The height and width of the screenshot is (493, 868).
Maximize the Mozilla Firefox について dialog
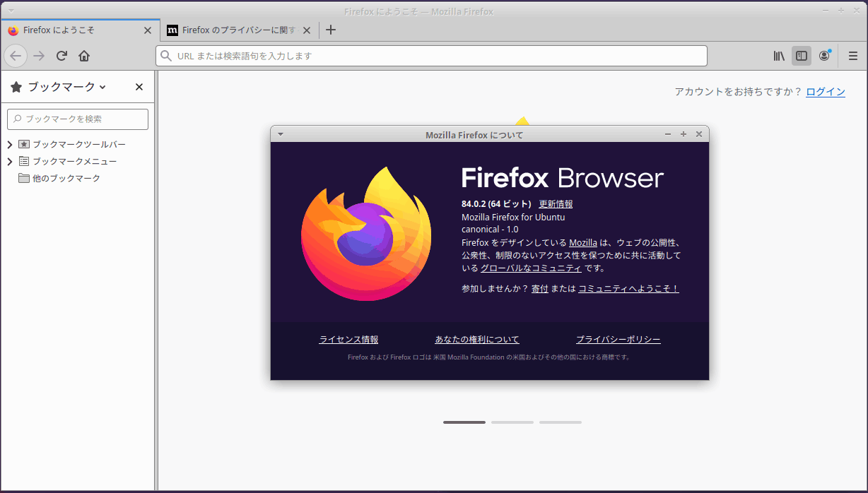pyautogui.click(x=684, y=134)
